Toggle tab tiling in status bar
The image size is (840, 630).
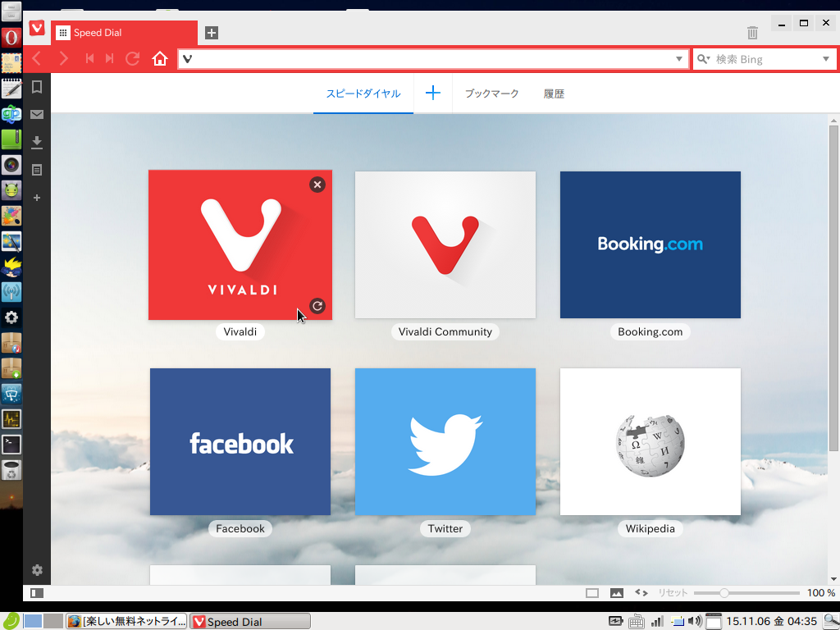(592, 593)
